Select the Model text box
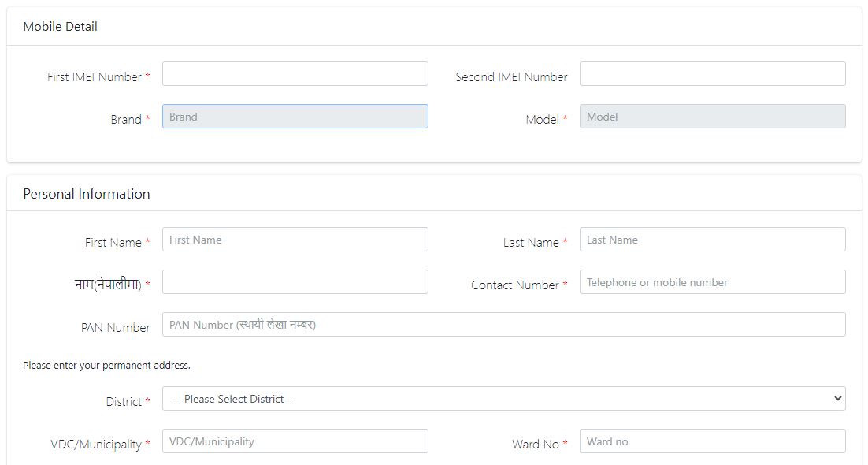 coord(712,115)
